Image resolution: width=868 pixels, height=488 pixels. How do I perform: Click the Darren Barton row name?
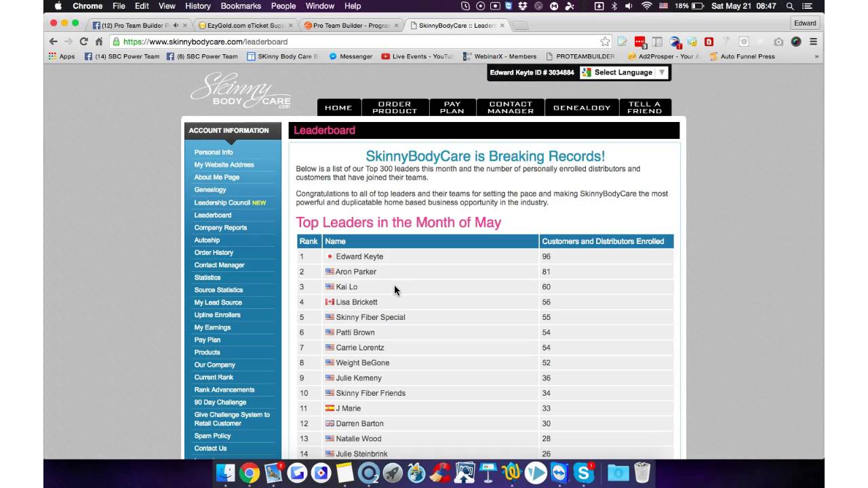pos(359,424)
